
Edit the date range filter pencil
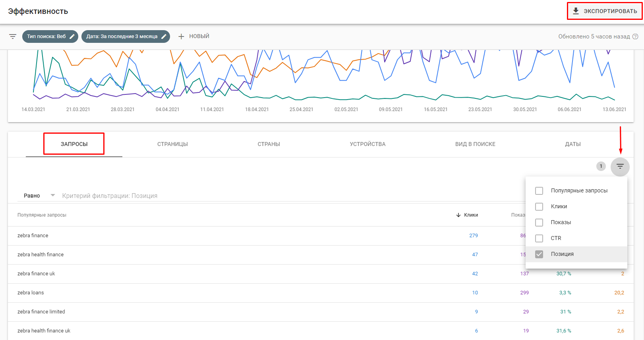(x=164, y=36)
